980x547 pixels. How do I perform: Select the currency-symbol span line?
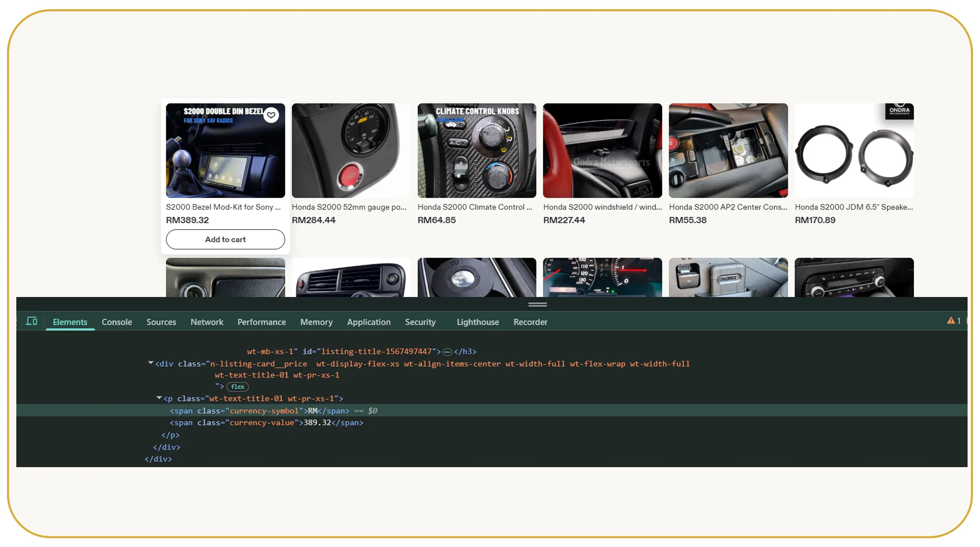pos(492,411)
